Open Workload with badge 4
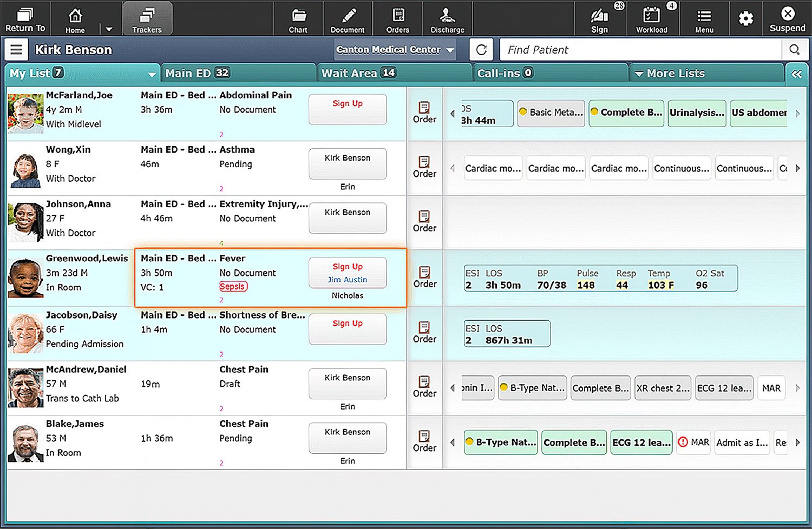The image size is (812, 529). 652,19
